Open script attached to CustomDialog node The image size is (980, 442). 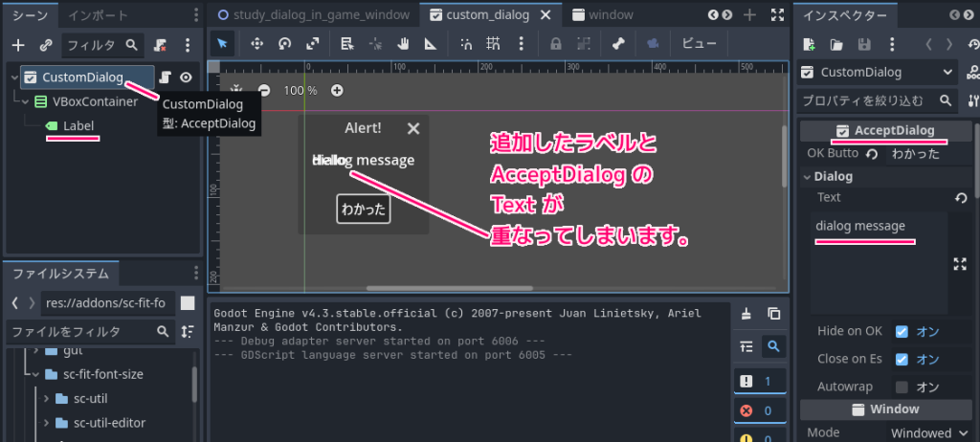coord(165,77)
